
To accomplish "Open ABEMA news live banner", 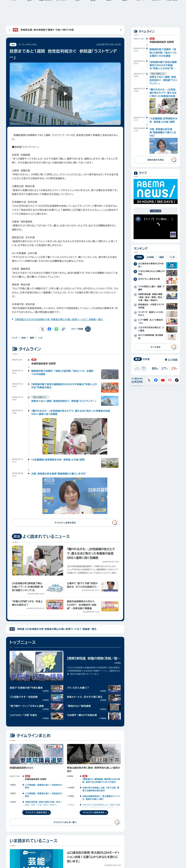I will (x=156, y=191).
